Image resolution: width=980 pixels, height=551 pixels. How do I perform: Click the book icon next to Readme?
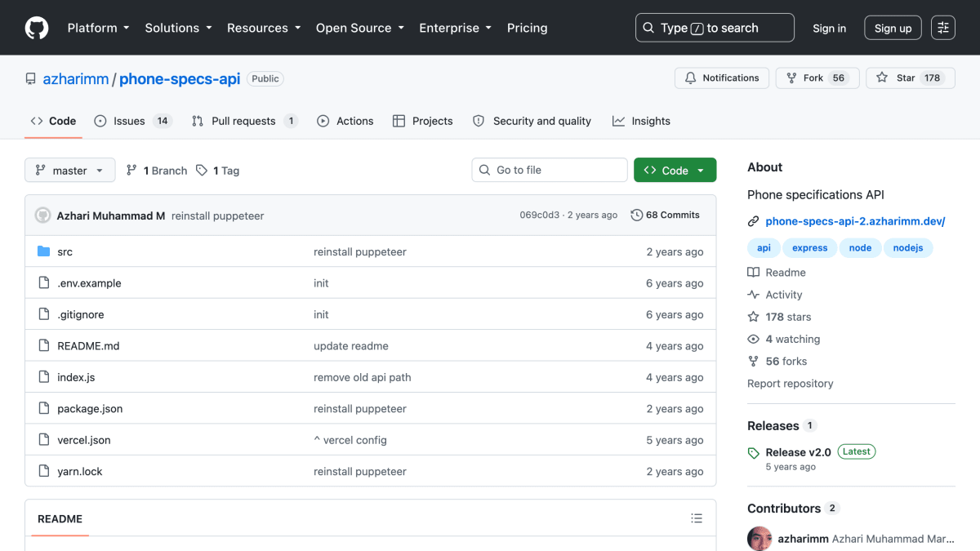(754, 273)
